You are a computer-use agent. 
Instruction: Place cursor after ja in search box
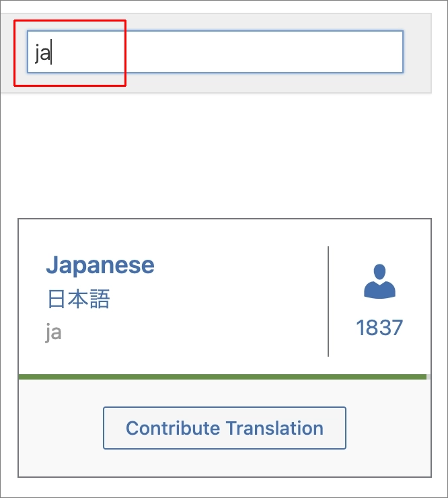click(x=51, y=52)
